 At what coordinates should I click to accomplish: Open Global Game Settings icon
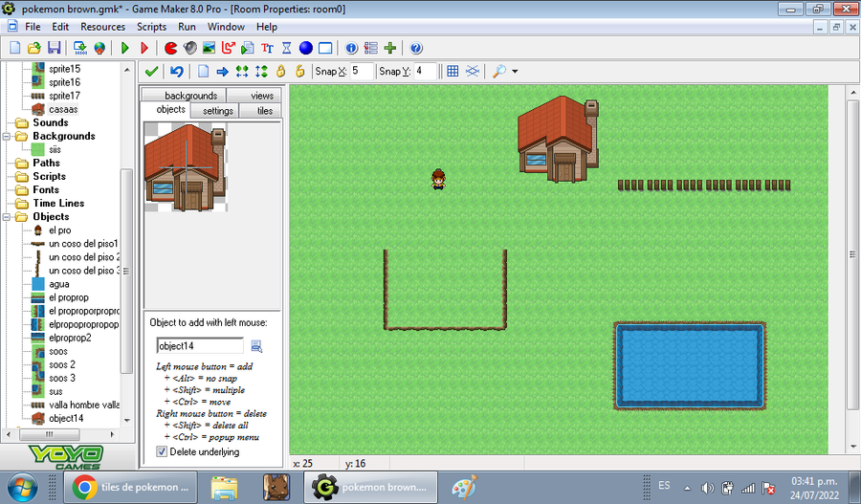pyautogui.click(x=371, y=49)
